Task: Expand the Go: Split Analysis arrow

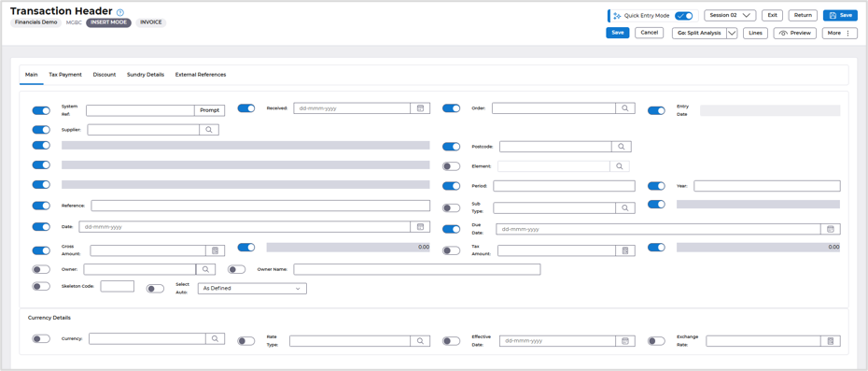Action: pos(732,34)
